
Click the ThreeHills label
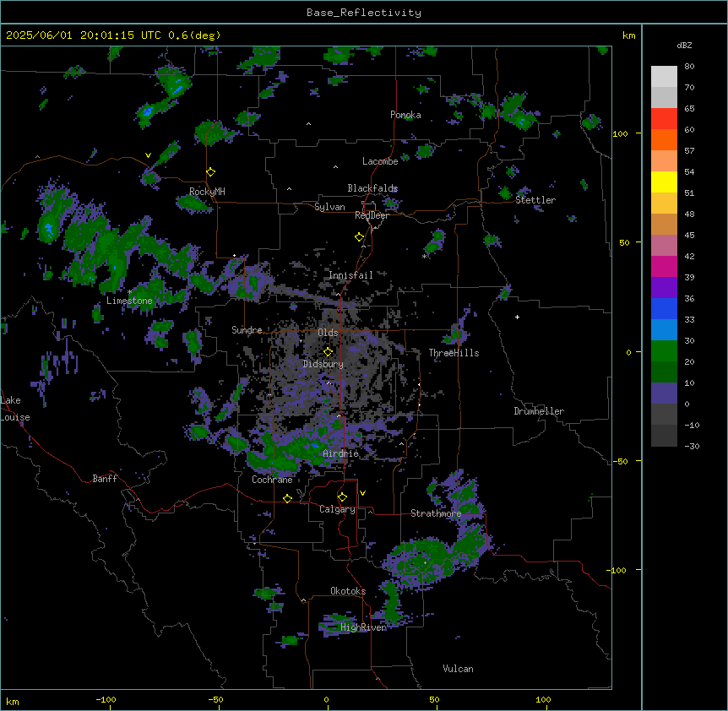coord(454,353)
